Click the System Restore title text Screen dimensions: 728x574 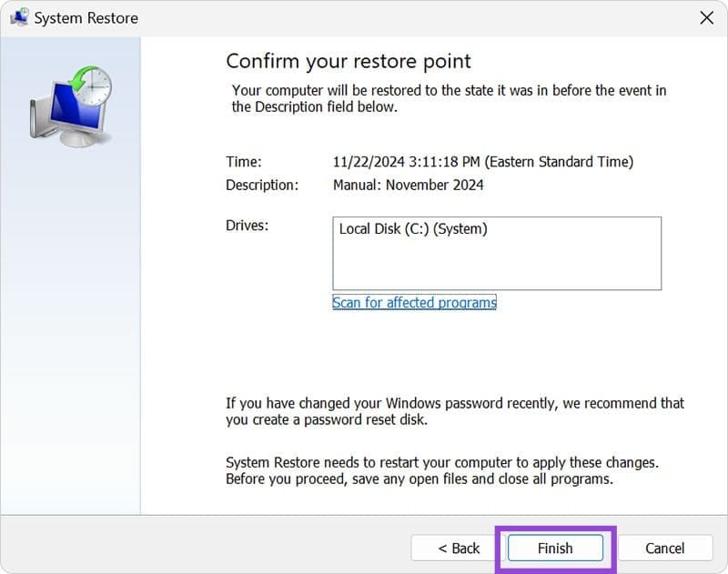coord(87,17)
